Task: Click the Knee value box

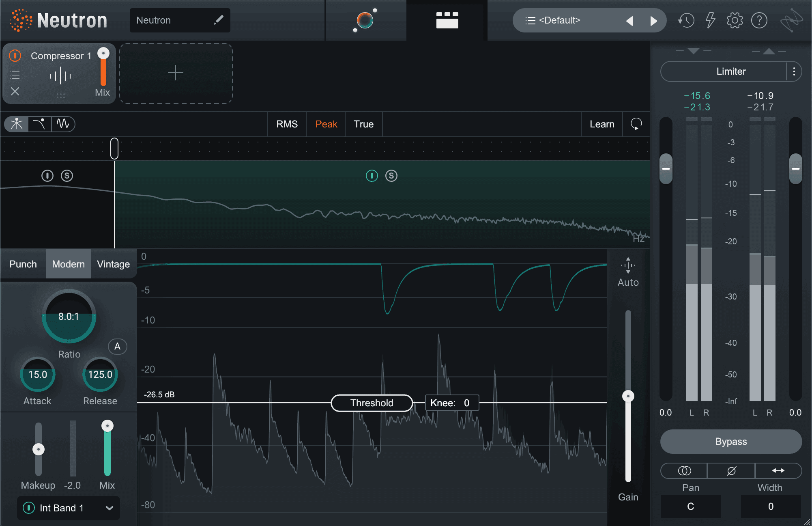Action: (452, 403)
